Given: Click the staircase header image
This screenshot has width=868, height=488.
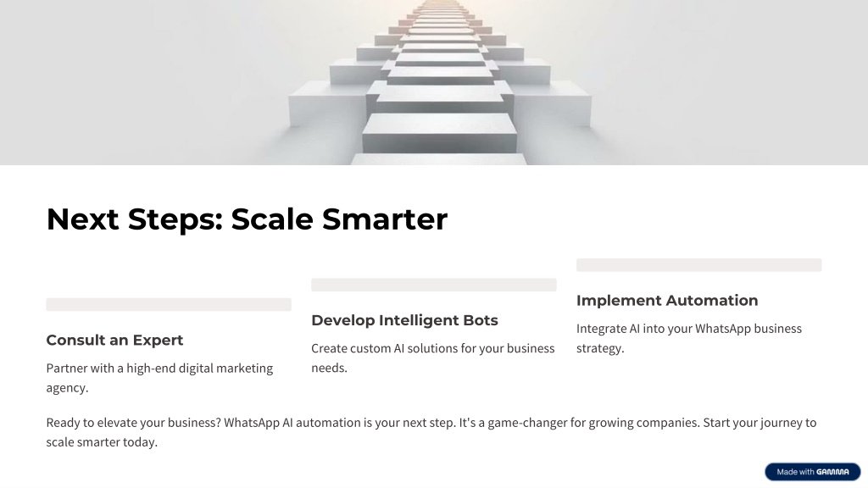Looking at the screenshot, I should click(x=434, y=82).
